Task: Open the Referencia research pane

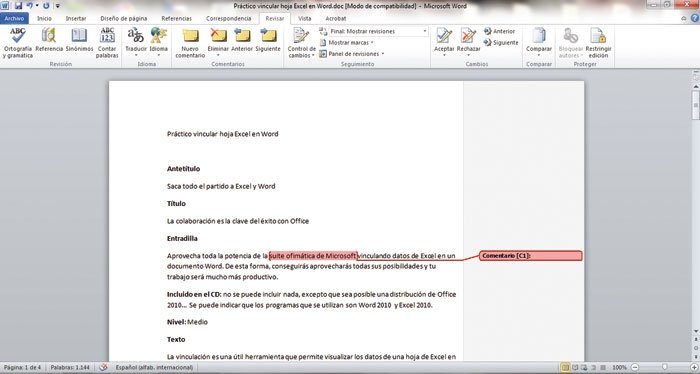Action: point(49,39)
